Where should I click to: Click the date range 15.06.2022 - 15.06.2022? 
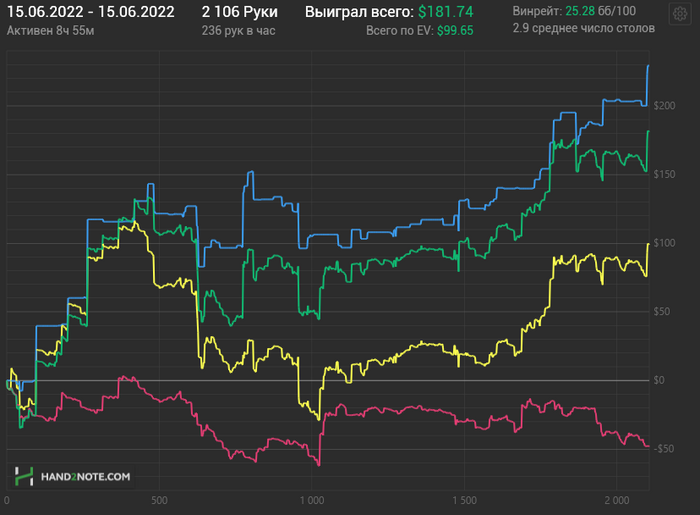91,12
